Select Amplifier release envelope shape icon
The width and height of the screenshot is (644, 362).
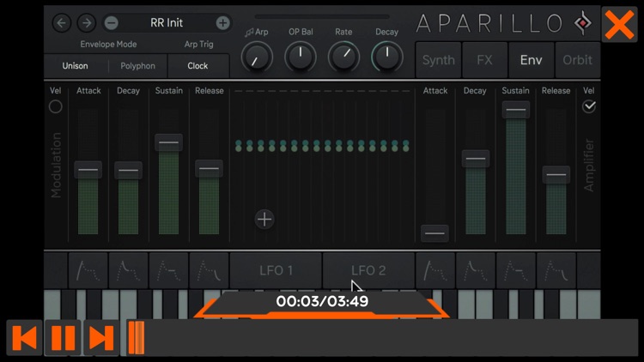click(556, 270)
